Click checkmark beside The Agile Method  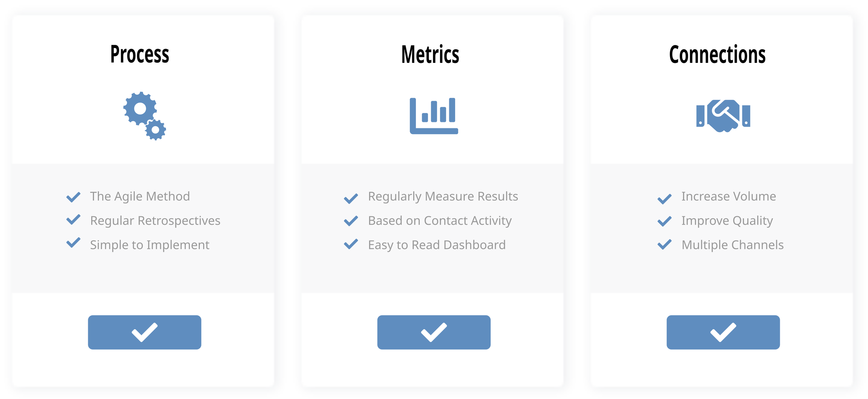click(73, 197)
